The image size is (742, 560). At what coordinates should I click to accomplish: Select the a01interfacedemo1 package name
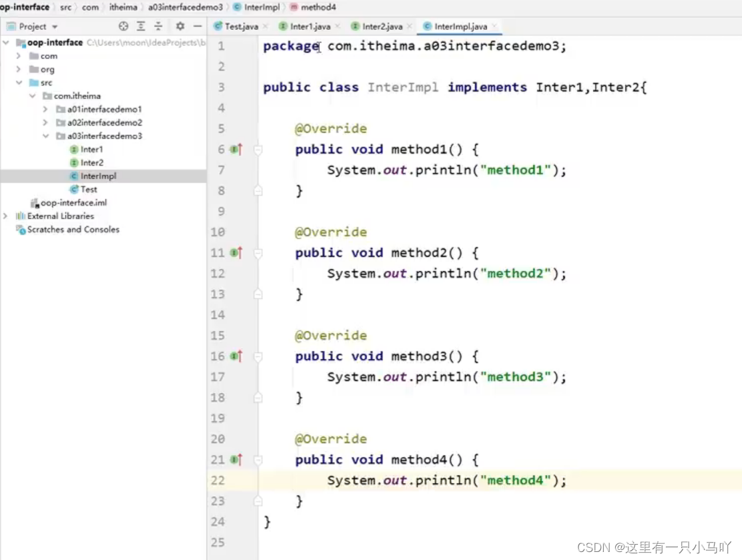(105, 109)
